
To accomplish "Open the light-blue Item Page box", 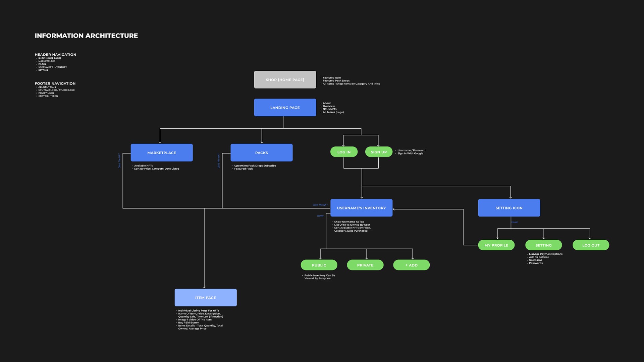I will (206, 298).
